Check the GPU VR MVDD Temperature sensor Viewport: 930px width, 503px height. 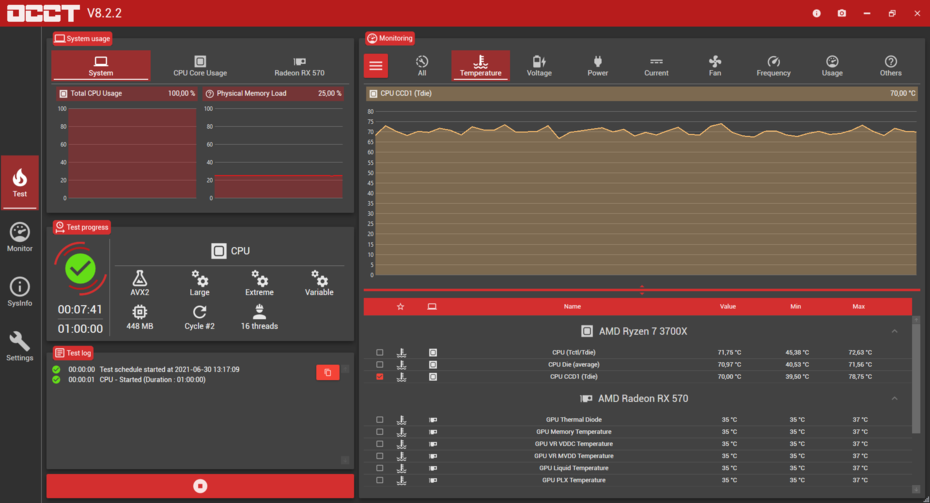[x=380, y=456]
